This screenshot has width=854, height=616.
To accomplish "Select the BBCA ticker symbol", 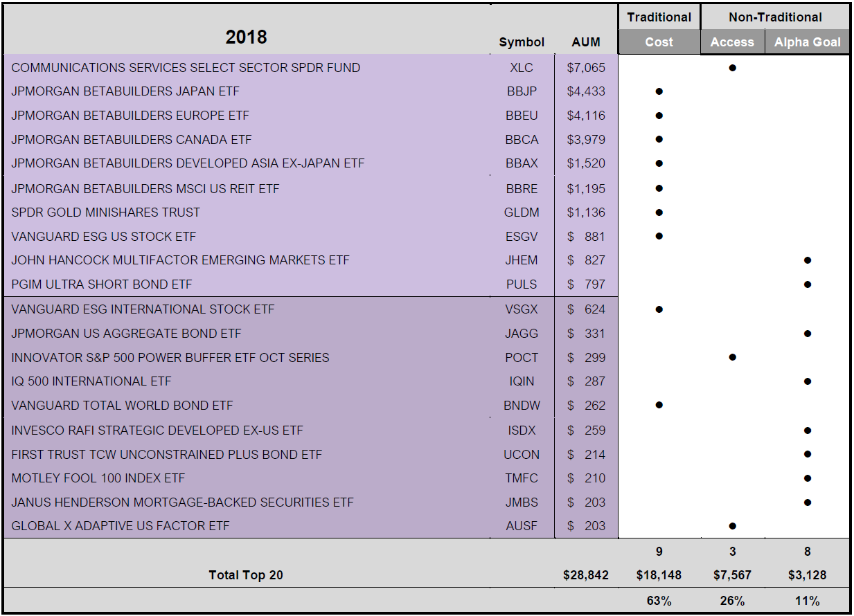I will [x=522, y=140].
